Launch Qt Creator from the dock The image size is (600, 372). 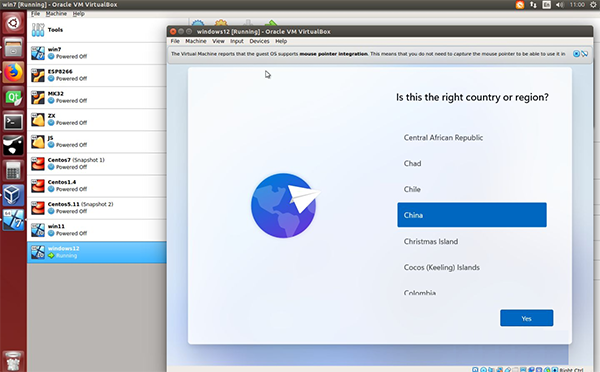13,97
